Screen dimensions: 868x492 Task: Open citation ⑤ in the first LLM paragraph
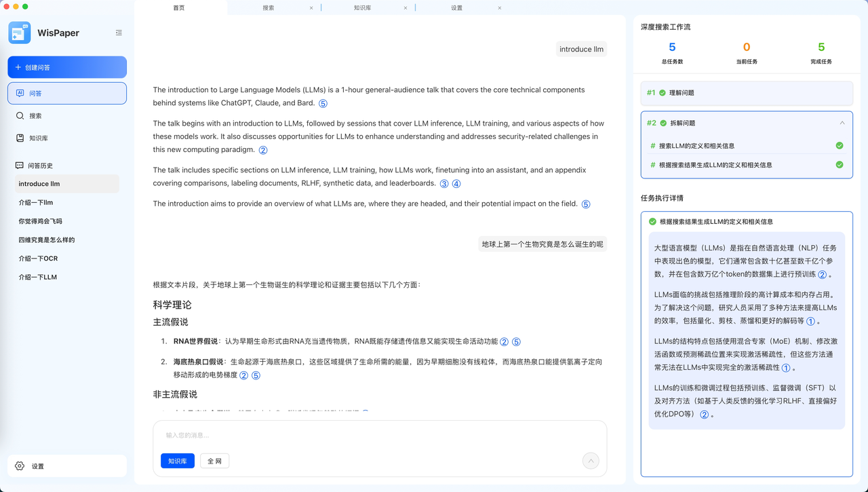tap(323, 103)
